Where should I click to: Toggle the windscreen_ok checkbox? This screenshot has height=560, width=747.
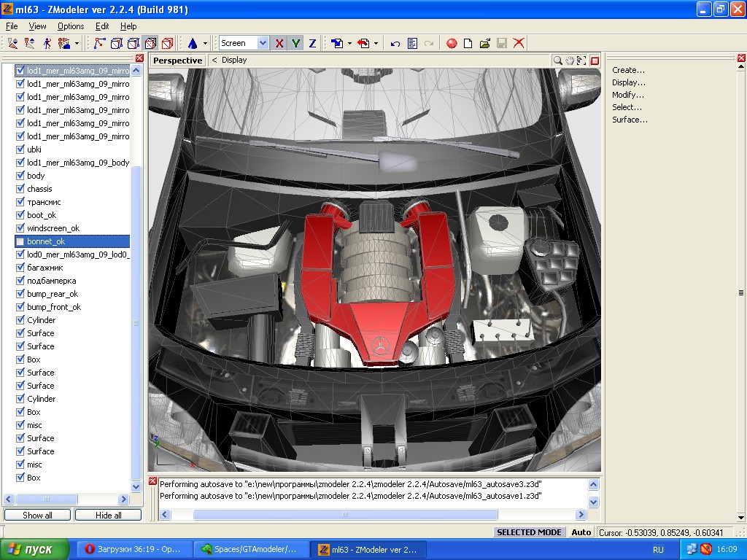pyautogui.click(x=20, y=228)
